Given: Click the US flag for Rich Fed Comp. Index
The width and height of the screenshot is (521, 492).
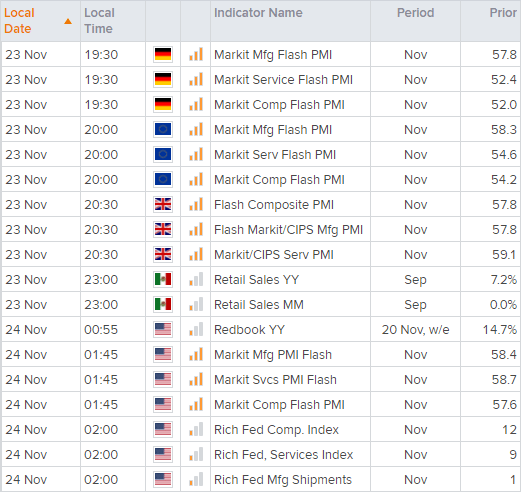Looking at the screenshot, I should (163, 429).
